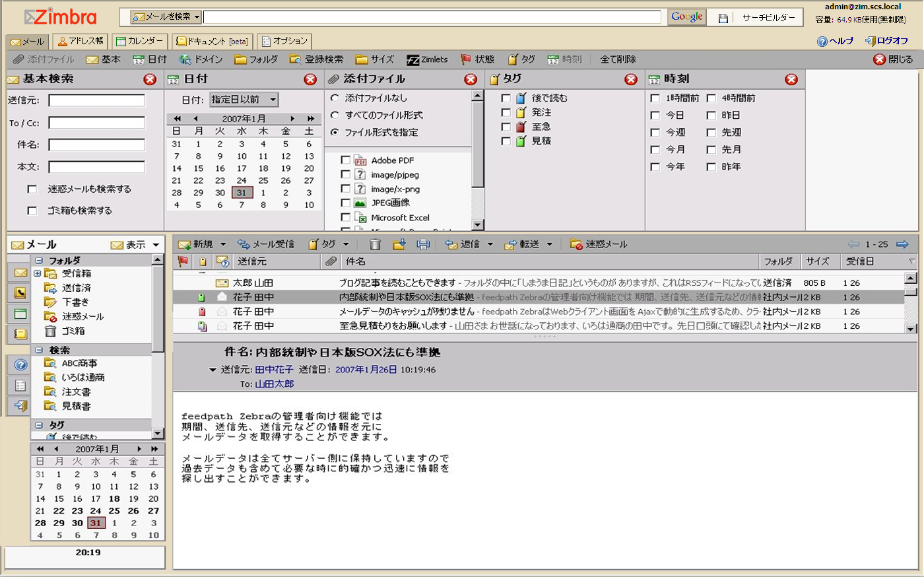924x577 pixels.
Task: Select day 25 in mini calendar
Action: tap(114, 510)
